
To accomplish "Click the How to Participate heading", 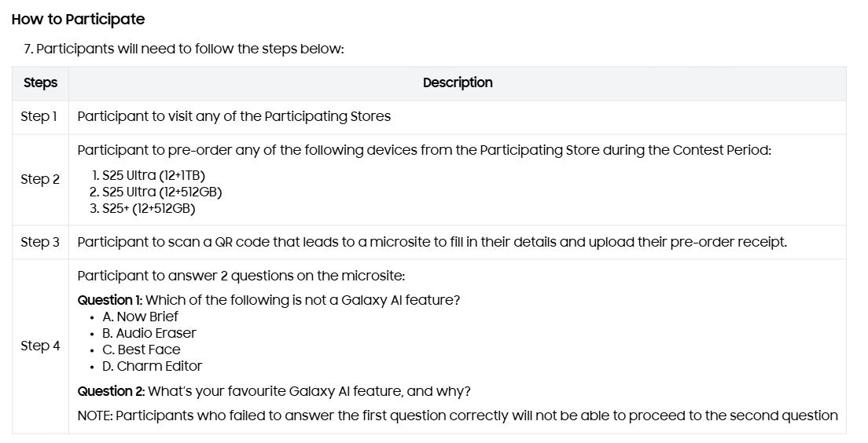I will [78, 20].
